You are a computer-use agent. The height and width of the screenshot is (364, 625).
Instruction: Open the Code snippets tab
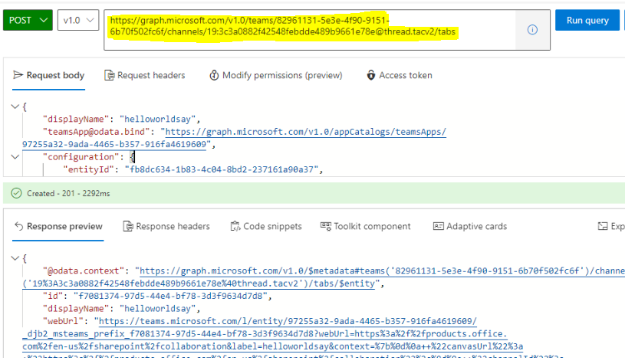[x=266, y=226]
